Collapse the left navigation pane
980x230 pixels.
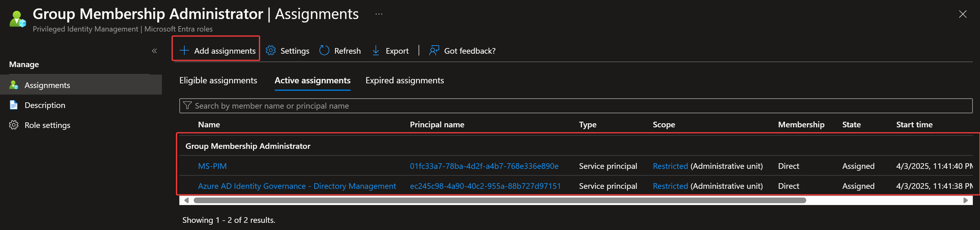[154, 51]
